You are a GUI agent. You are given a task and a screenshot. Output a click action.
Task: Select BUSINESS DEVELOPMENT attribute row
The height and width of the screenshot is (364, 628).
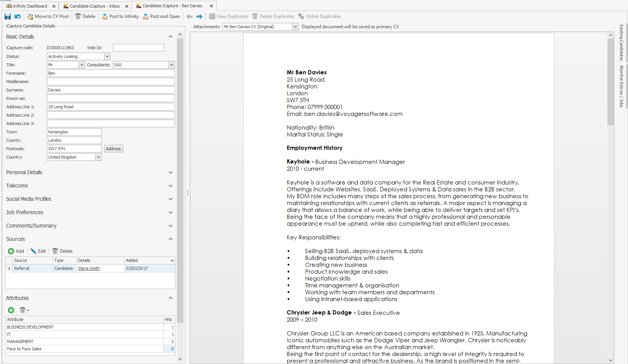coord(90,327)
